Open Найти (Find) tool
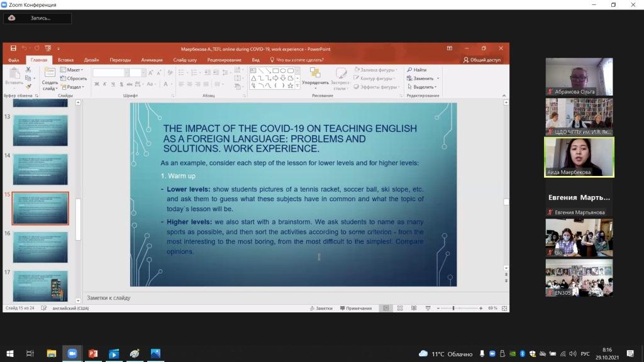The height and width of the screenshot is (362, 644). (417, 70)
